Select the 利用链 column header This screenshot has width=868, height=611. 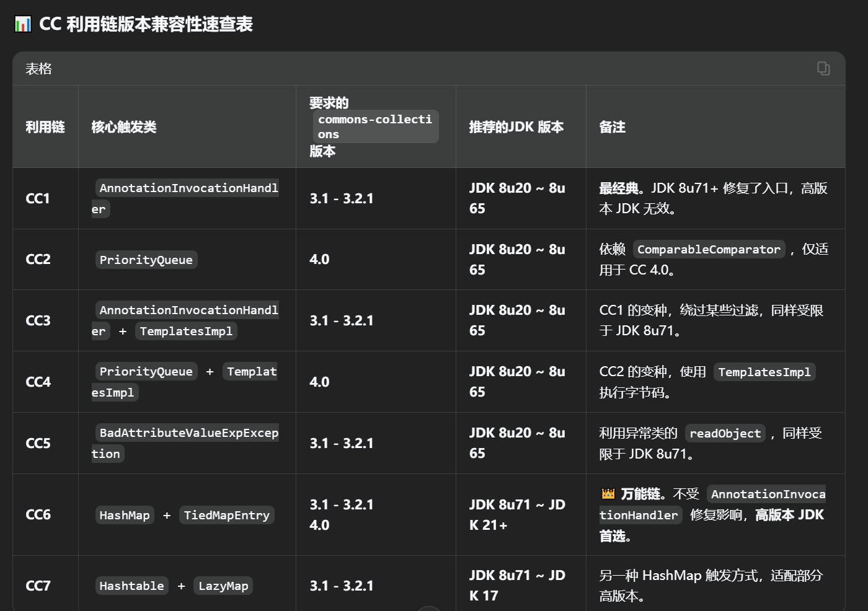45,127
